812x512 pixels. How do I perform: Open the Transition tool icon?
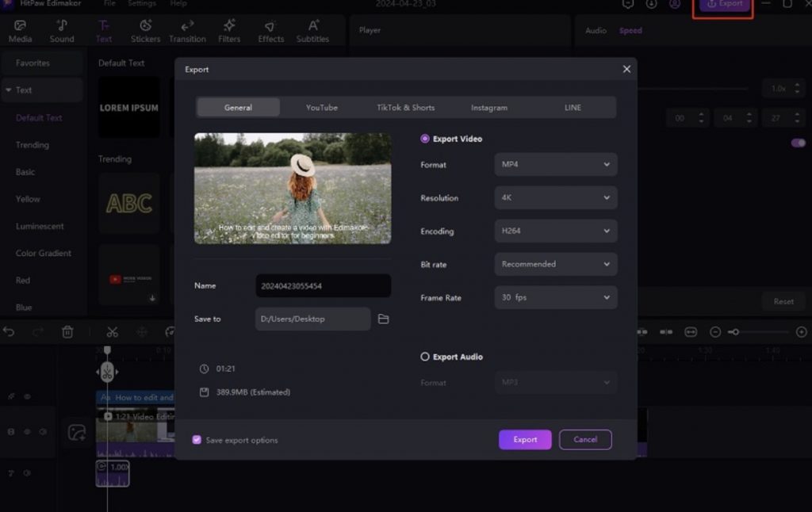[x=187, y=26]
